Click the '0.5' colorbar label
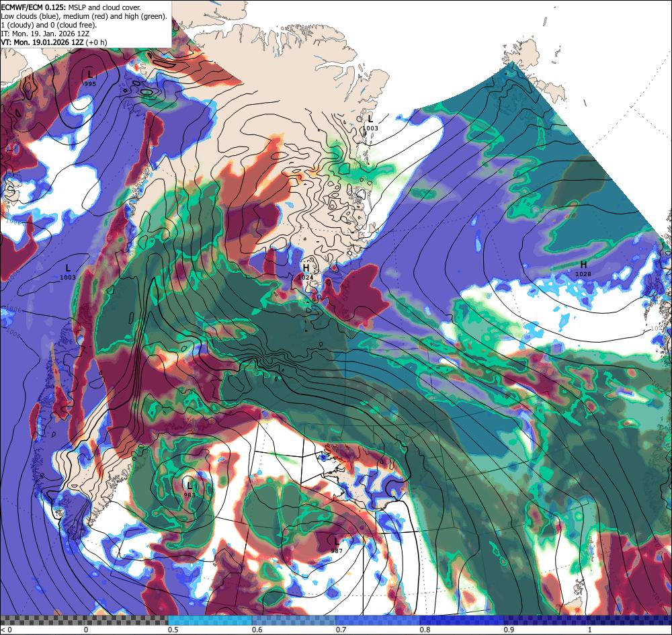Screen dimensions: 672x635 [x=173, y=630]
